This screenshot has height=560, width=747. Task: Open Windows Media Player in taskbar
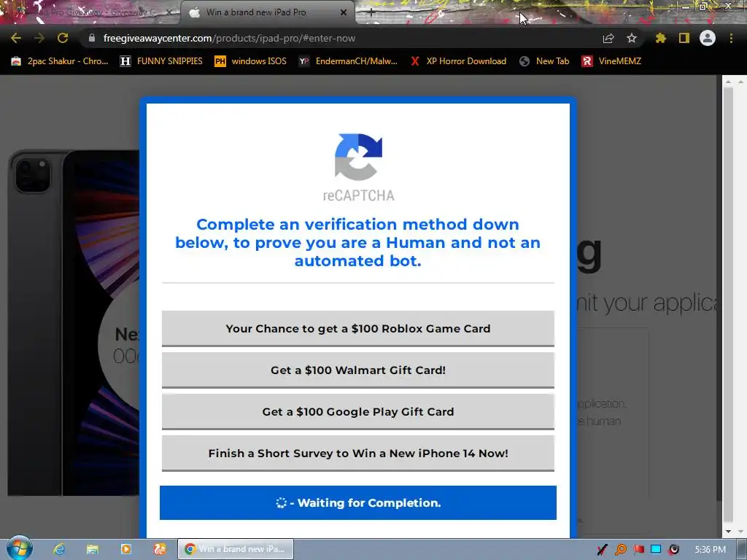[125, 549]
